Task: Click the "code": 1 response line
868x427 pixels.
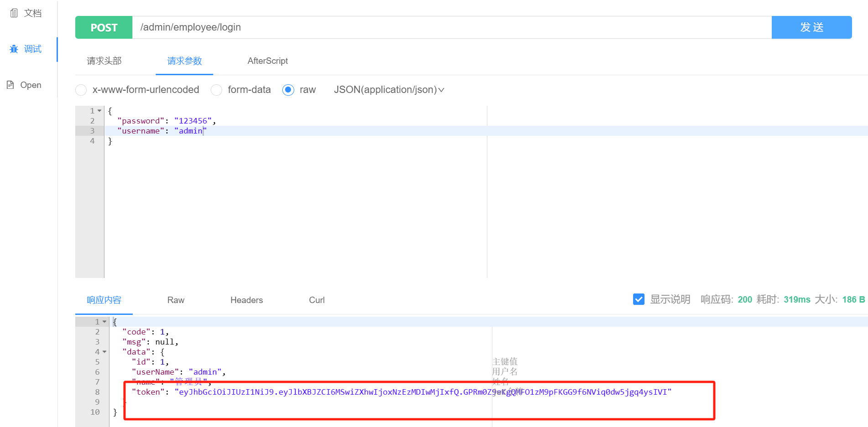Action: (146, 332)
